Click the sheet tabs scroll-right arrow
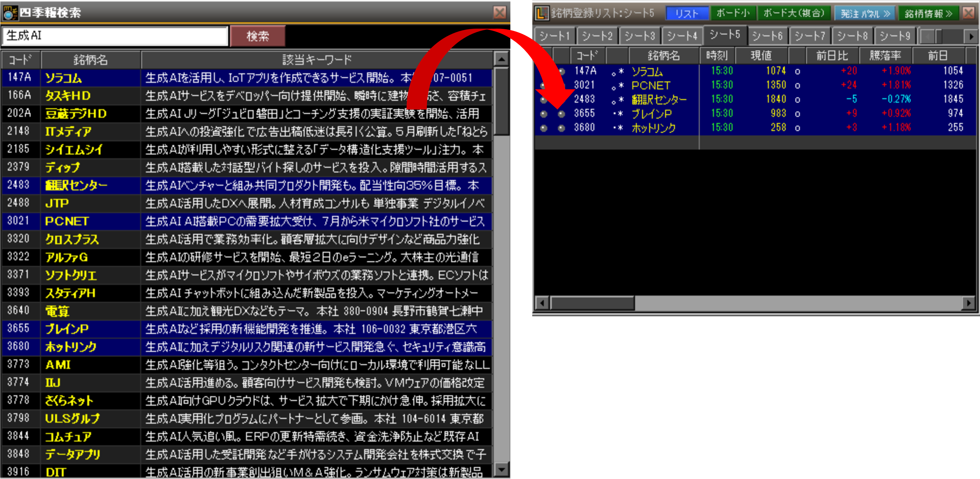980x479 pixels. click(x=971, y=37)
